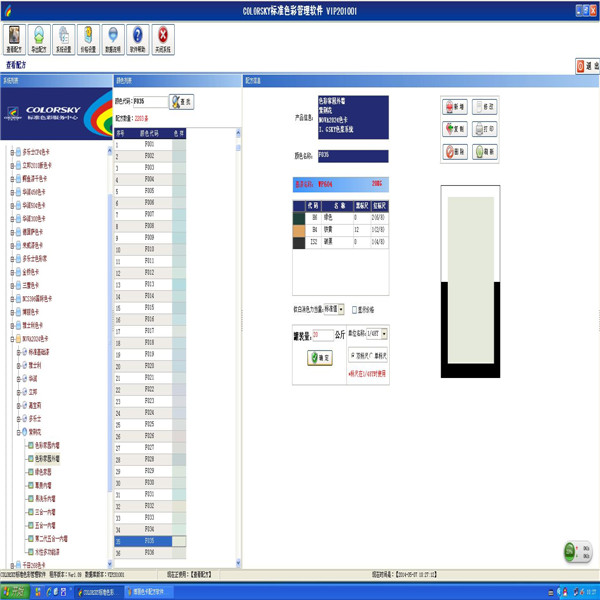Open 系统设置 from the toolbar
Screen dimensions: 600x600
coord(64,40)
